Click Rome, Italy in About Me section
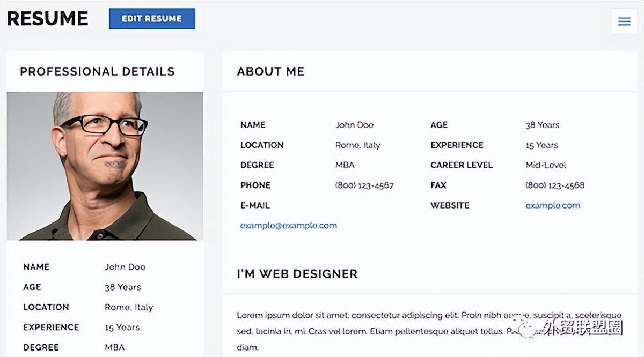This screenshot has width=644, height=357. (357, 145)
